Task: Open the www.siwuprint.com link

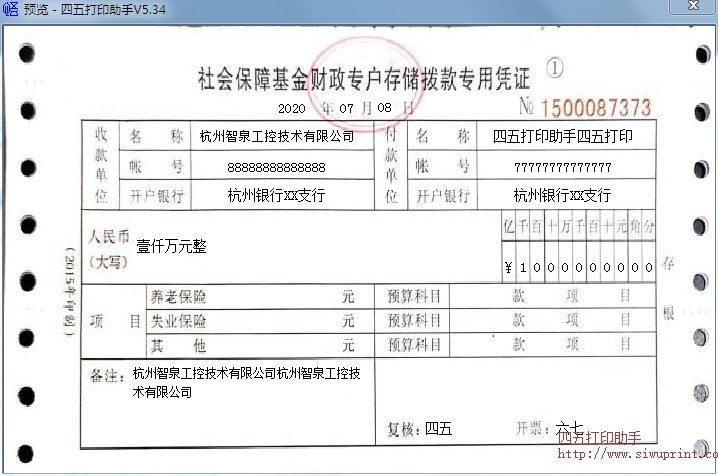Action: coord(636,453)
